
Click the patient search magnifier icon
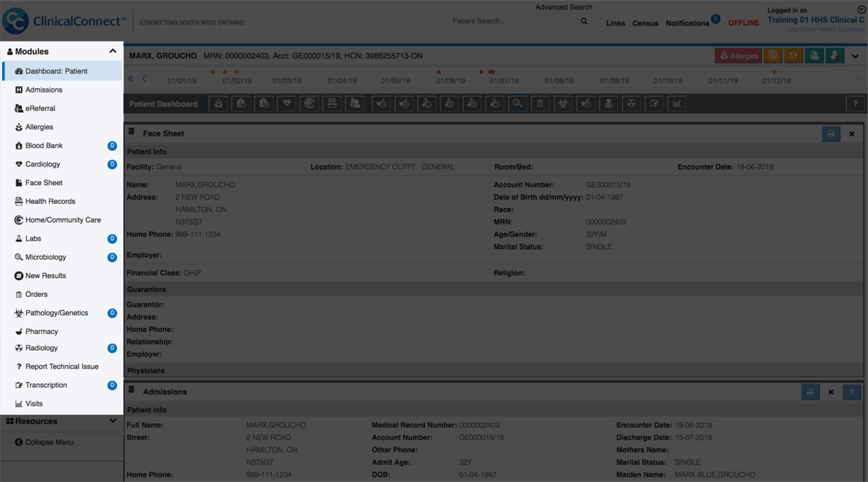coord(584,21)
